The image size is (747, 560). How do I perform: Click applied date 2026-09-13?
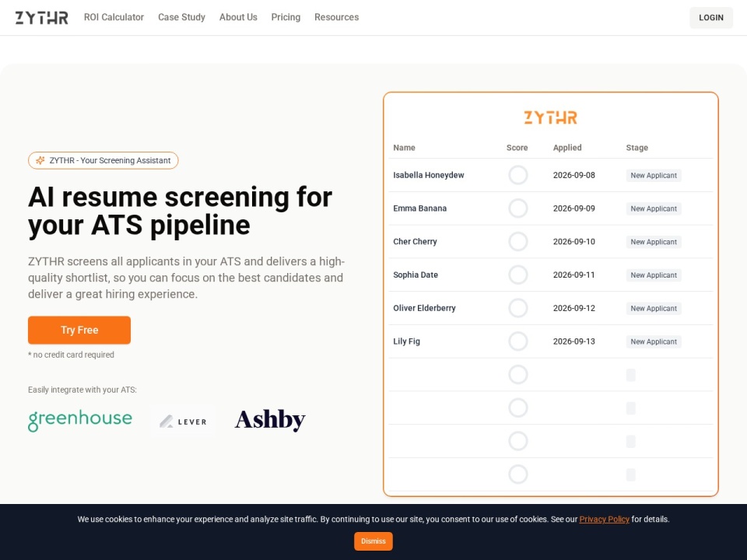573,341
